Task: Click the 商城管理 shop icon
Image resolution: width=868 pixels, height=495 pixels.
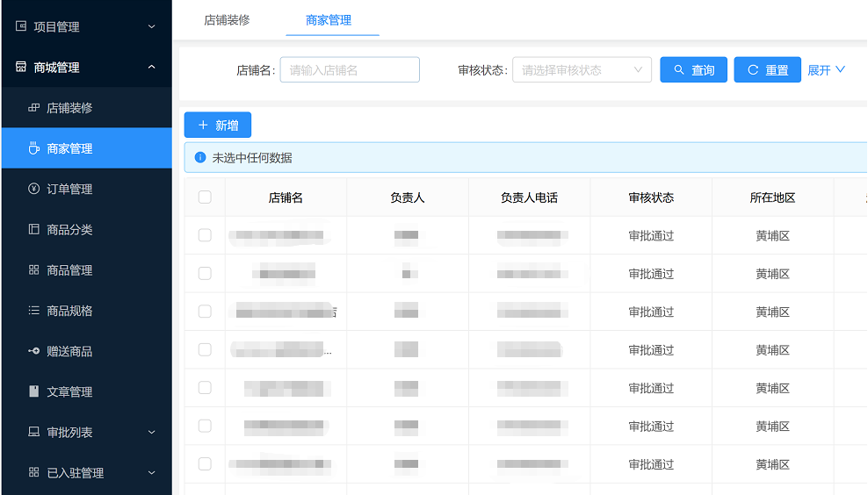Action: (x=21, y=68)
